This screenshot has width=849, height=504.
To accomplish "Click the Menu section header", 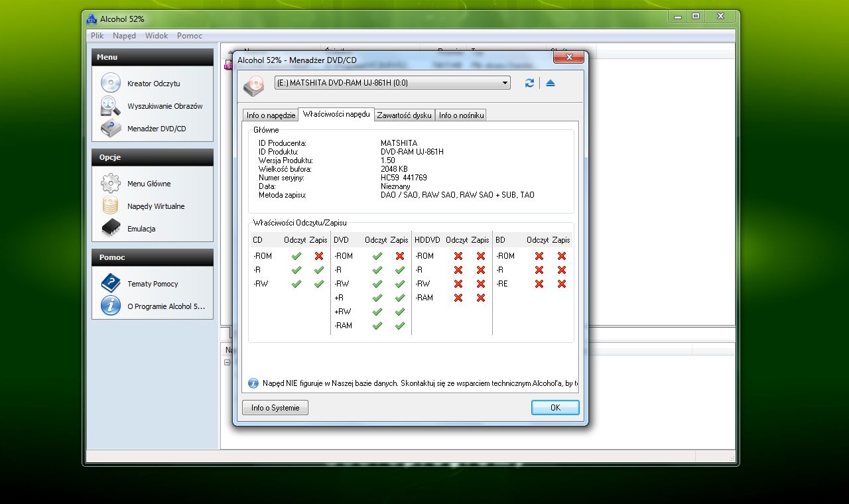I will pyautogui.click(x=153, y=57).
